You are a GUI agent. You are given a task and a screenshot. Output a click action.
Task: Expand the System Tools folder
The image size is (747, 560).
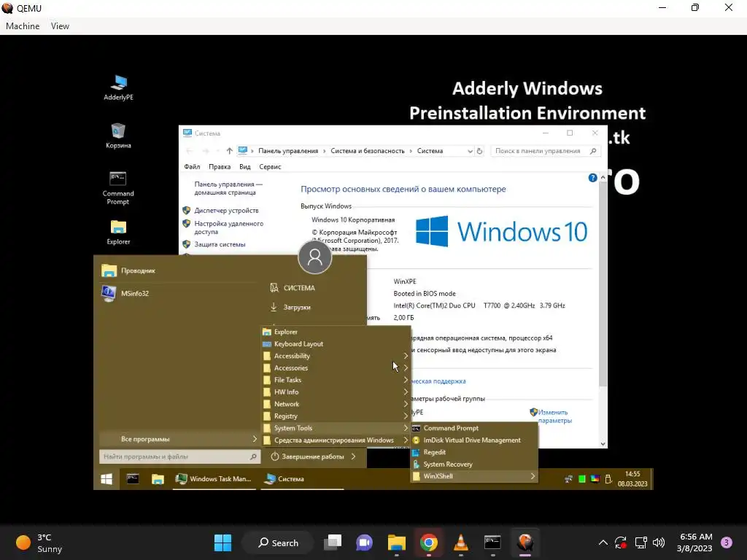(336, 428)
